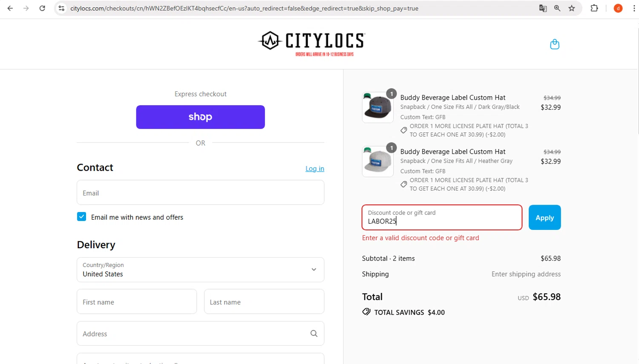Open the Country/Region dropdown
Image resolution: width=639 pixels, height=364 pixels.
click(200, 269)
